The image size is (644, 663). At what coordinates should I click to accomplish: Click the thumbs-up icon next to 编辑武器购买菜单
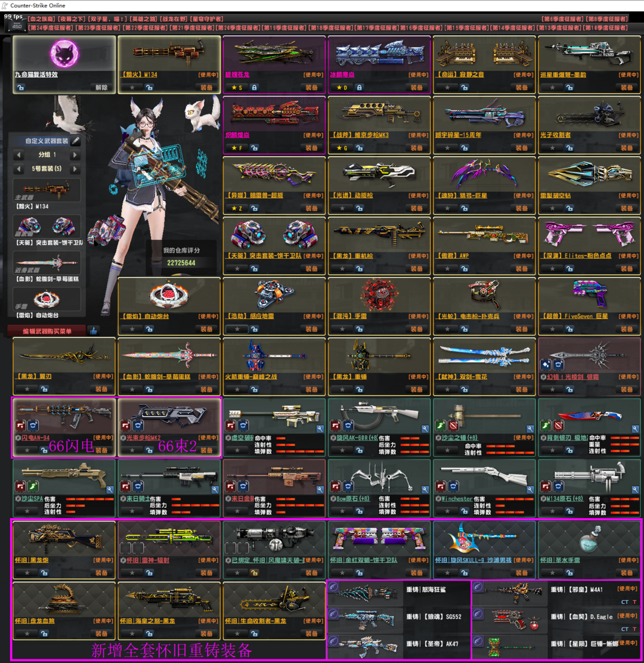coord(94,331)
